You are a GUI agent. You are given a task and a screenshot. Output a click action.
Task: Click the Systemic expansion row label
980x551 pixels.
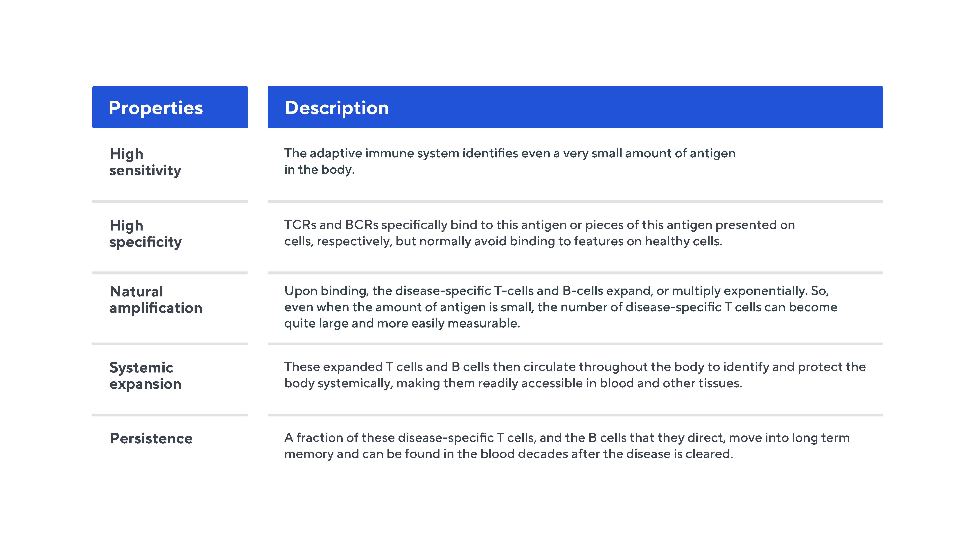point(145,376)
